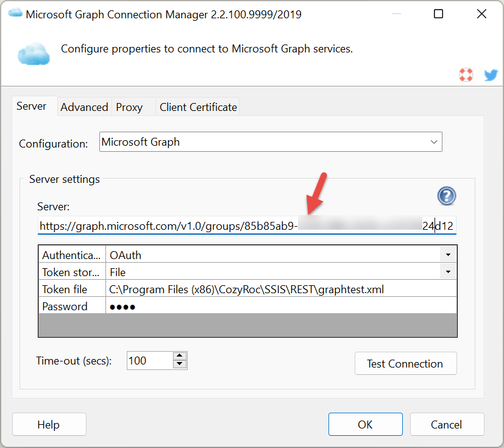Click the Time-out value field
This screenshot has width=504, height=448.
[150, 361]
